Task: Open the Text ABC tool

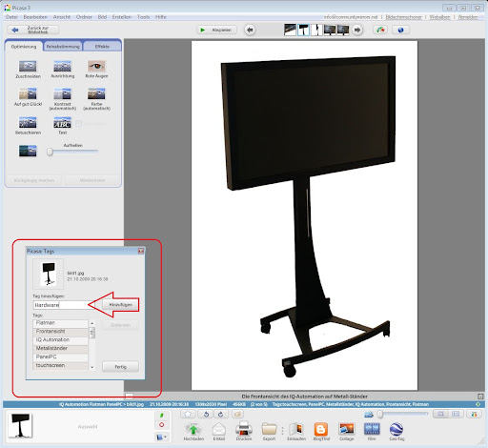Action: [62, 122]
